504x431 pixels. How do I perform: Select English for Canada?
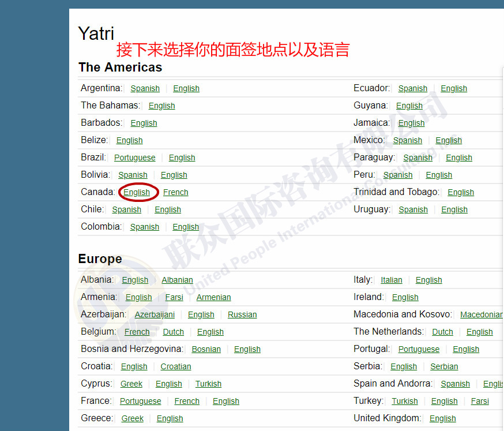tap(137, 192)
